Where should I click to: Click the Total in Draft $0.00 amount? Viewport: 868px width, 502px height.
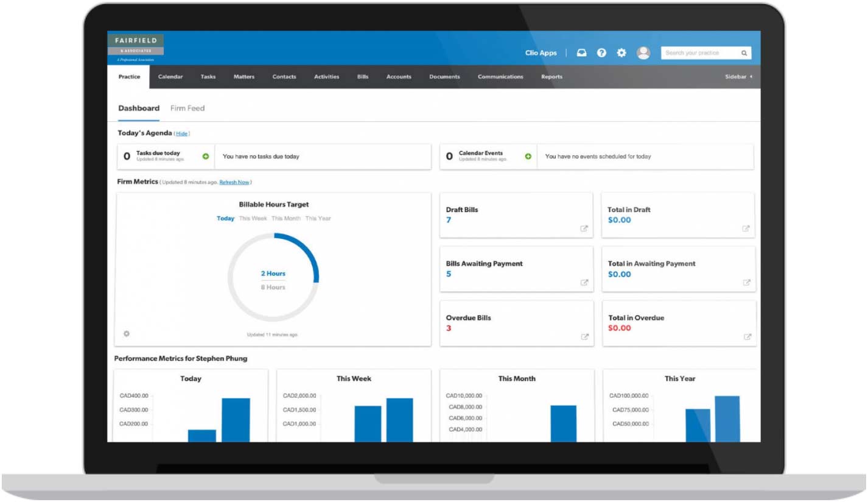click(620, 220)
